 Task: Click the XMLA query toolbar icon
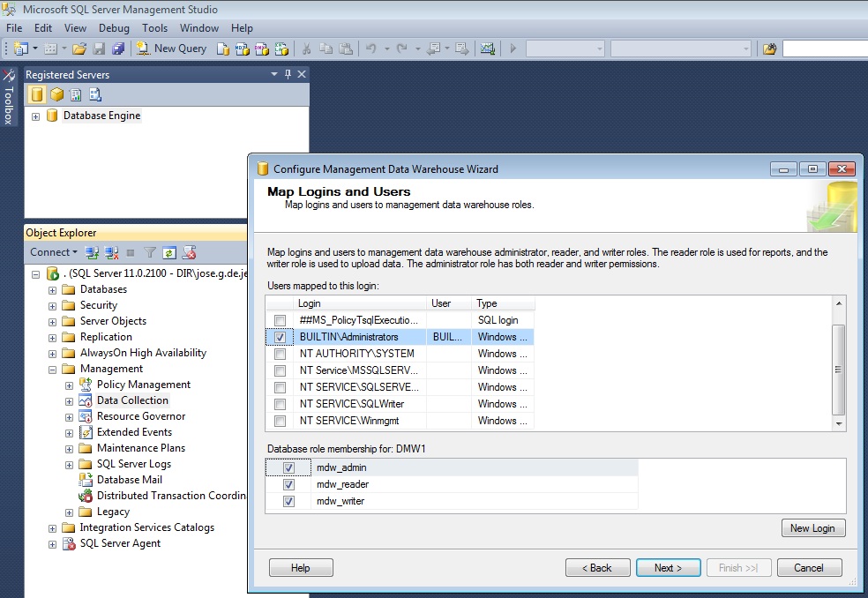pyautogui.click(x=281, y=49)
